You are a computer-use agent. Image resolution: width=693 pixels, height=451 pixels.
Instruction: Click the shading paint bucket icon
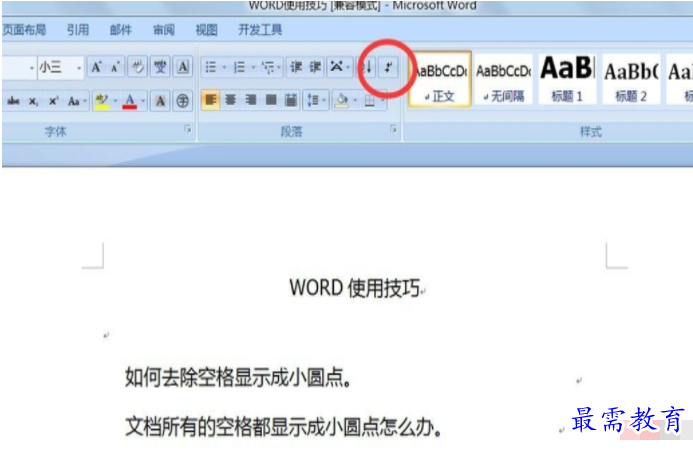[x=342, y=101]
